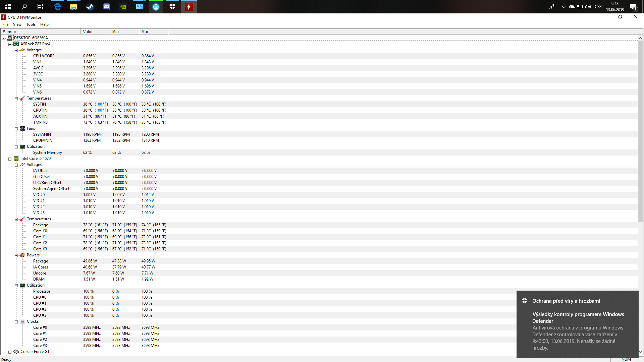This screenshot has height=362, width=644.
Task: Open Discord from the taskbar
Action: (x=107, y=7)
